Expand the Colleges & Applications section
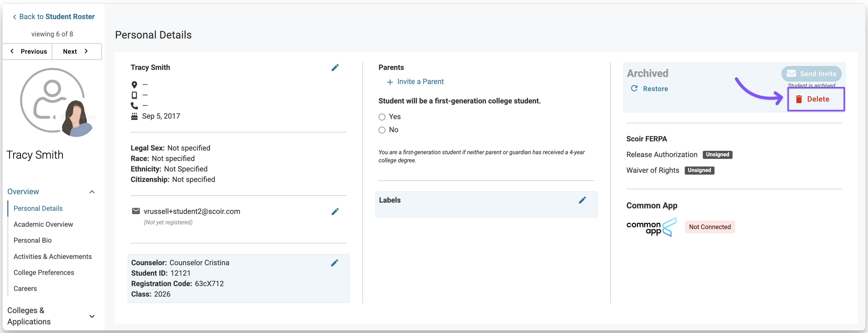The width and height of the screenshot is (868, 333). pos(92,316)
